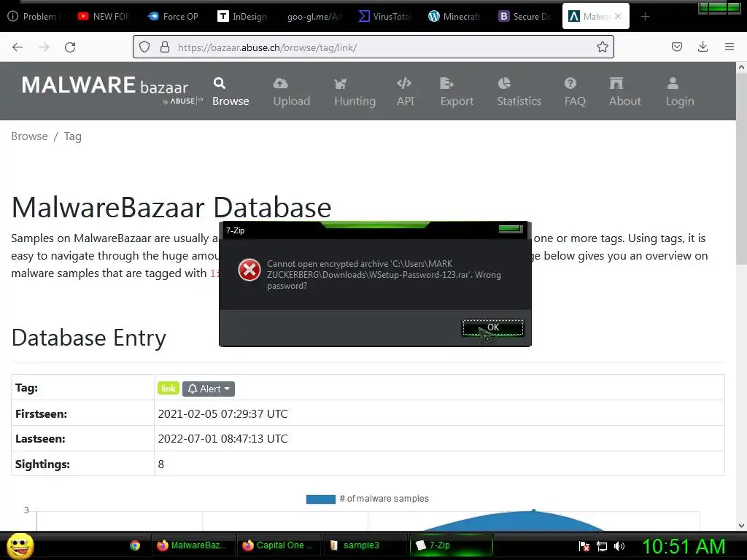This screenshot has height=560, width=747.
Task: Reload the page with the refresh icon
Action: point(70,47)
